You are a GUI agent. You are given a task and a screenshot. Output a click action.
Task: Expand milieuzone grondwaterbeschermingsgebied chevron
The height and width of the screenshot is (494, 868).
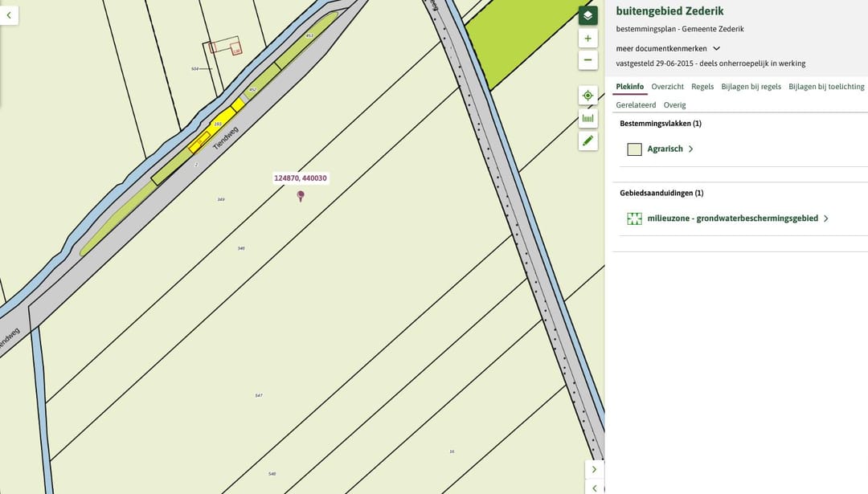(825, 218)
